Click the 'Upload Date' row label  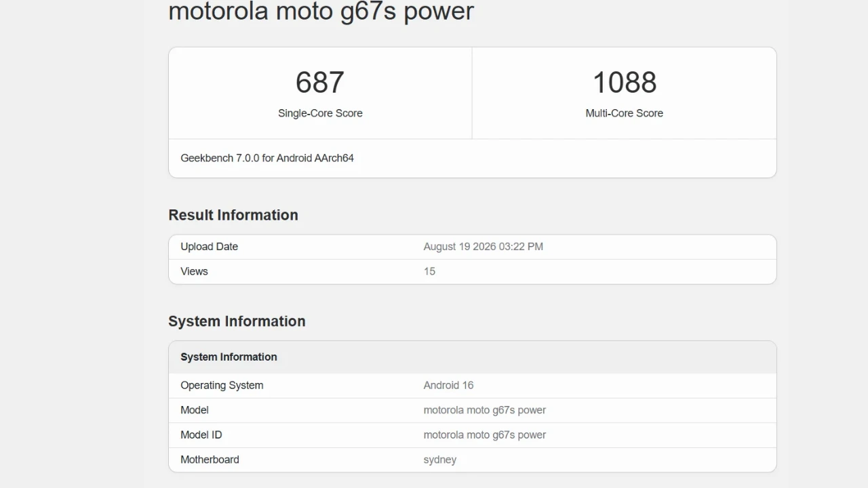[209, 247]
